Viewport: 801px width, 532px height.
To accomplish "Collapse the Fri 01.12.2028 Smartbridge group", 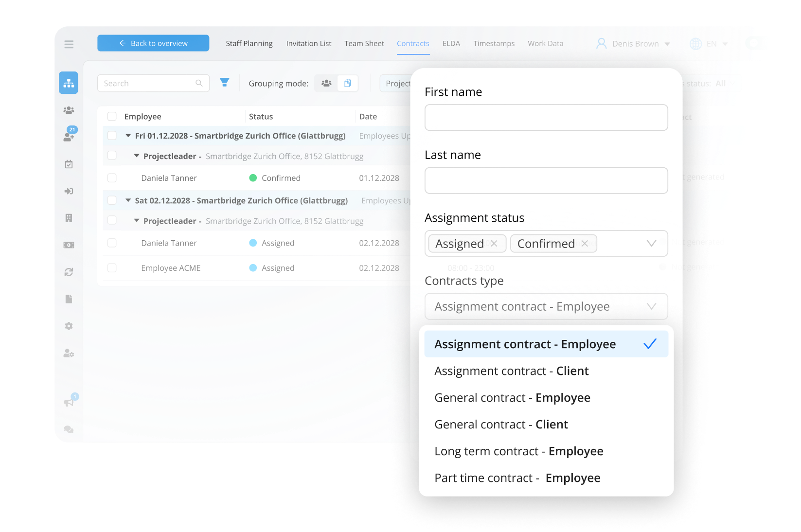I will click(128, 136).
